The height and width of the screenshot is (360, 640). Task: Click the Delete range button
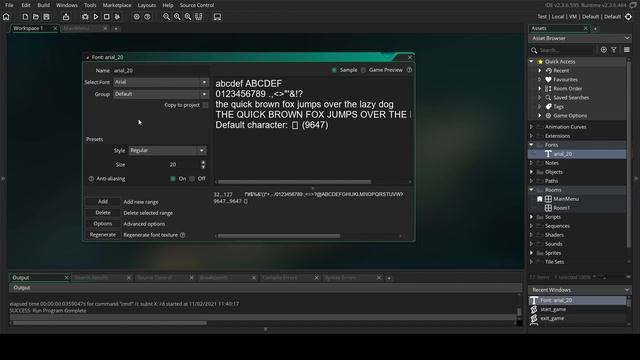pos(103,213)
